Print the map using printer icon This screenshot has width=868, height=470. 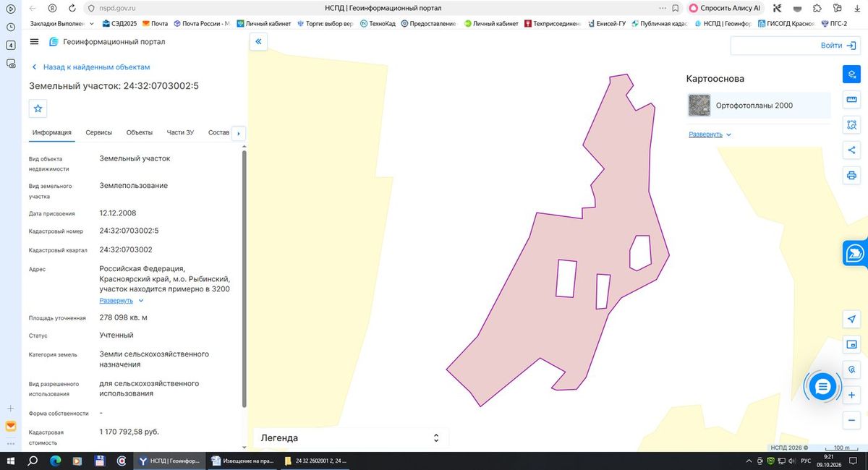click(851, 176)
